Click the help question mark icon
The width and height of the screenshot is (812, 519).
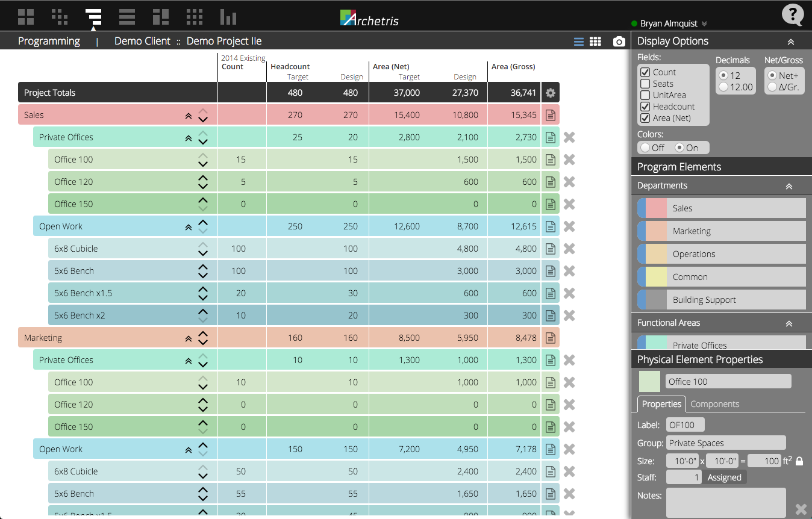(x=793, y=15)
